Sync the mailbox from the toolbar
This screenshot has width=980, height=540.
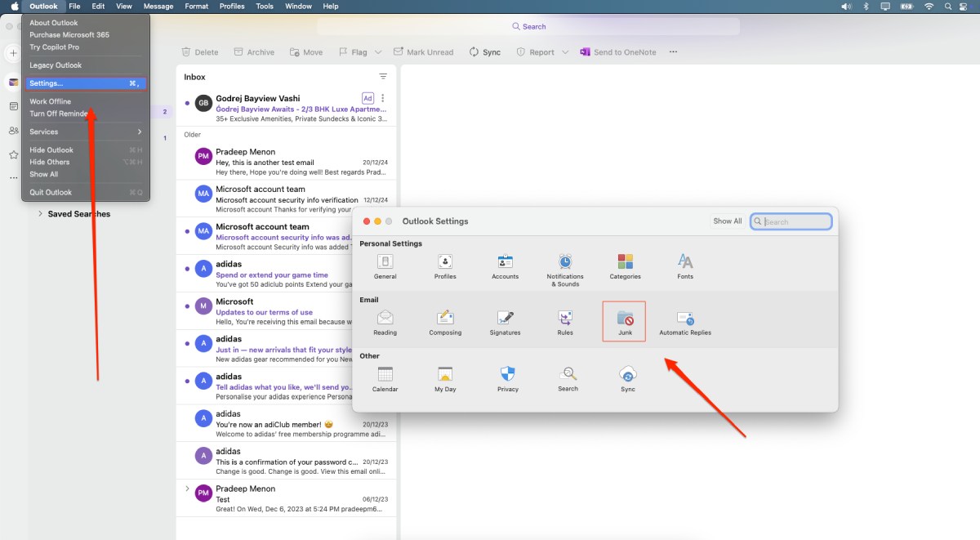tap(484, 51)
